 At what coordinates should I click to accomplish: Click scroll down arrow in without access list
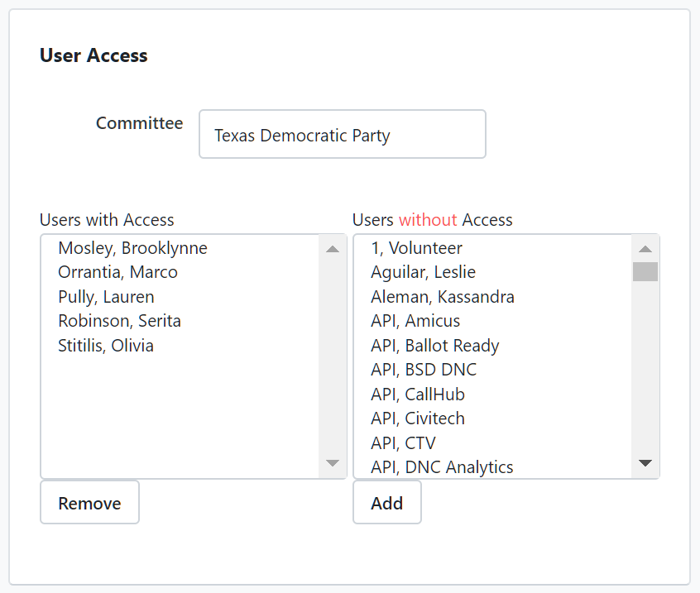click(x=645, y=463)
